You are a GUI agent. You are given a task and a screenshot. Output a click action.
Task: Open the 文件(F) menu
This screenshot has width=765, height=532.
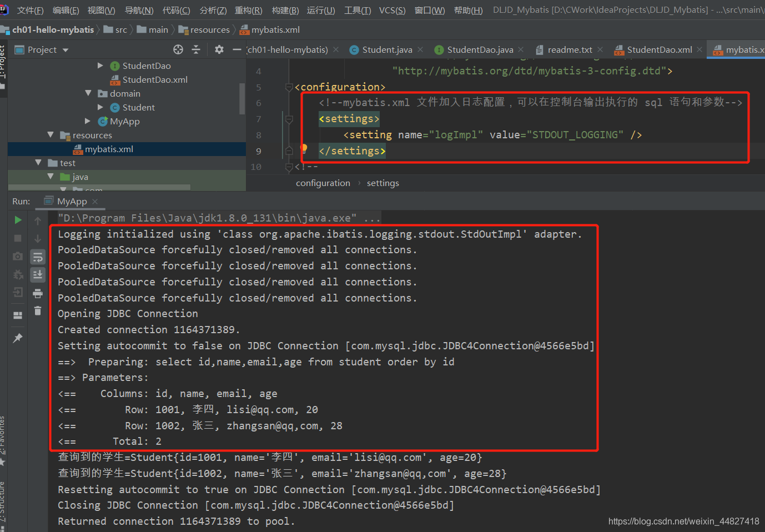[30, 11]
